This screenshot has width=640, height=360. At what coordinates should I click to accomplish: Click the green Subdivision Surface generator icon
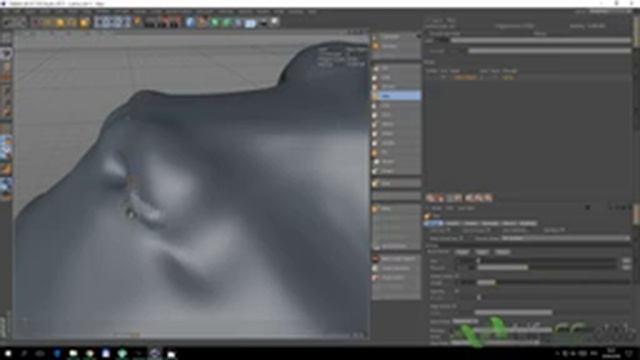(x=215, y=22)
